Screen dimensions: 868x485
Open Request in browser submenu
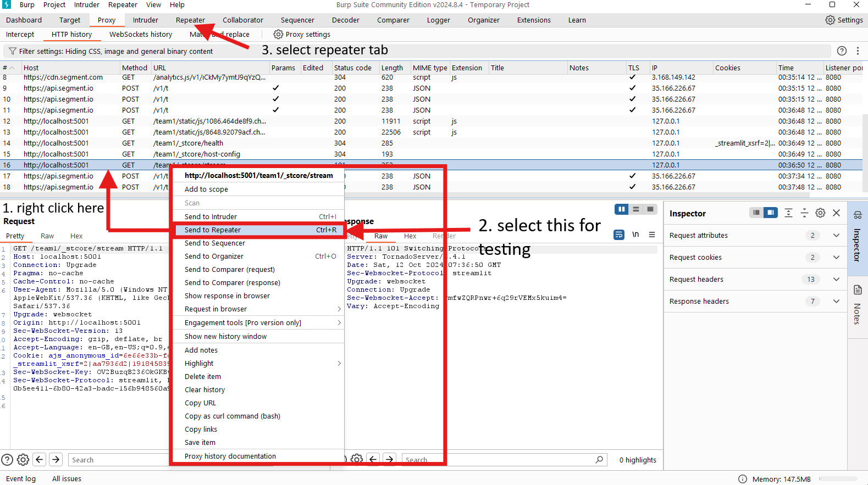(258, 309)
